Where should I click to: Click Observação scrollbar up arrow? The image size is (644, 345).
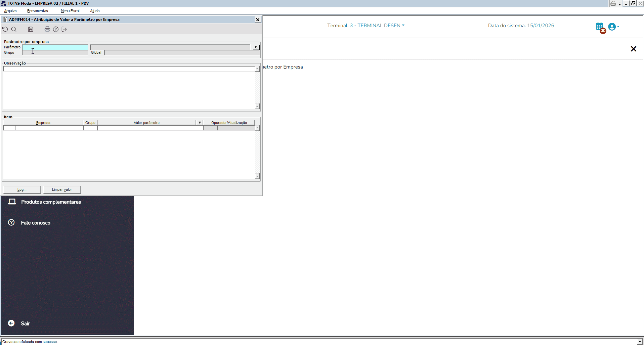[x=257, y=69]
